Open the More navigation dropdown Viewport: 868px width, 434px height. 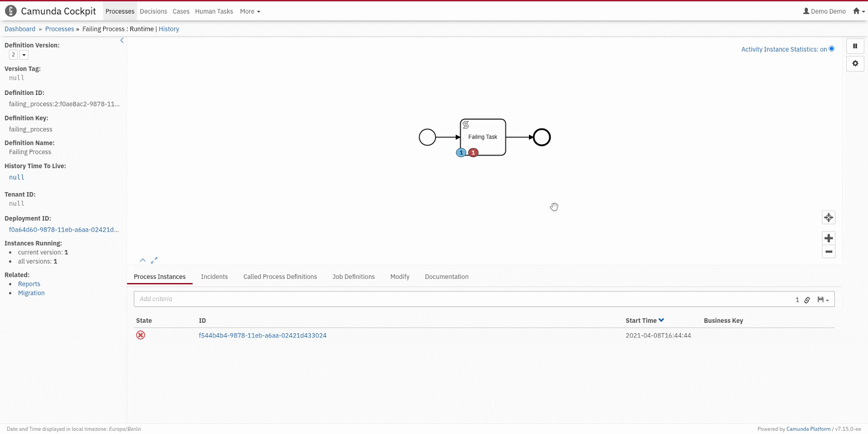tap(250, 11)
